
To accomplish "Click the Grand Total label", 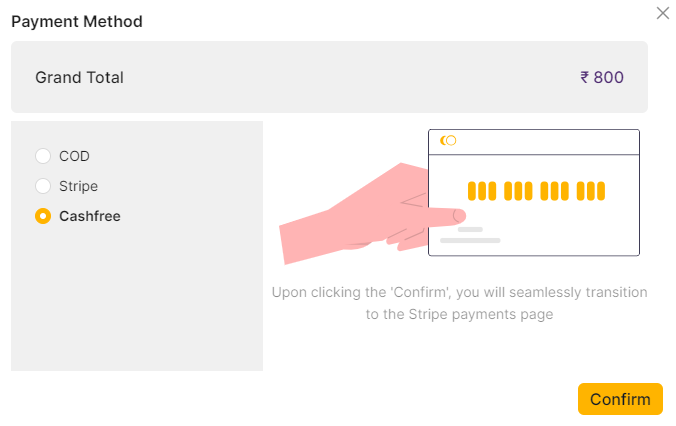I will point(79,77).
